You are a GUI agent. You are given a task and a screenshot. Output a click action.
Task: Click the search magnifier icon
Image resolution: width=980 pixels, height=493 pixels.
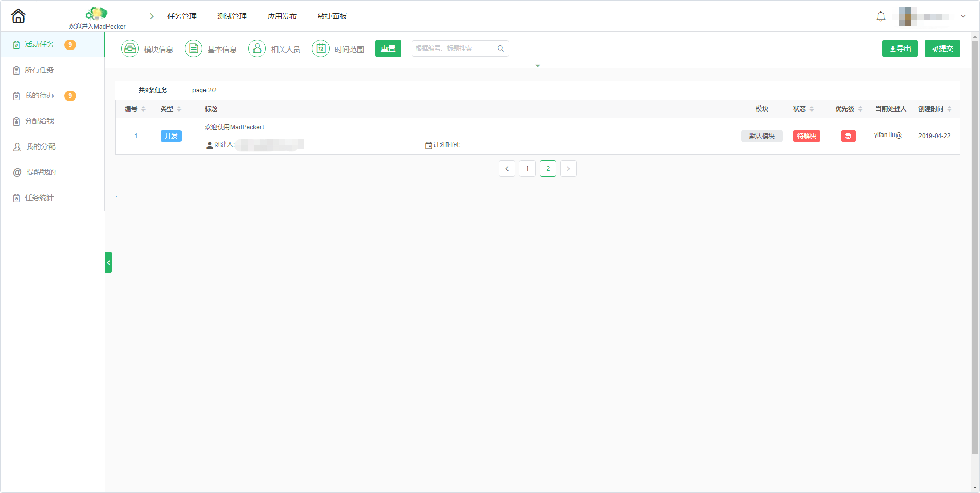click(x=501, y=48)
